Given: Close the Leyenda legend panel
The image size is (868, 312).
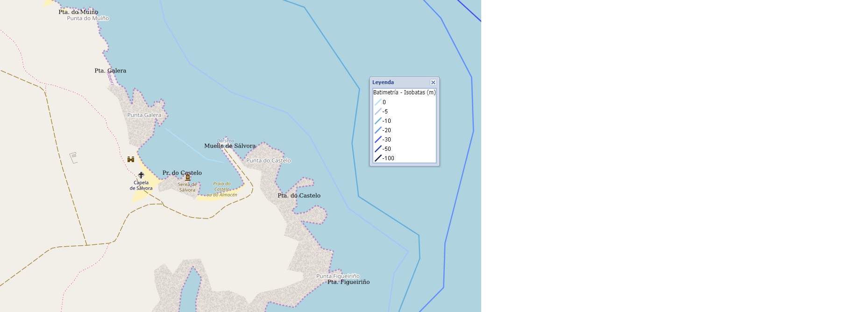Looking at the screenshot, I should point(433,82).
